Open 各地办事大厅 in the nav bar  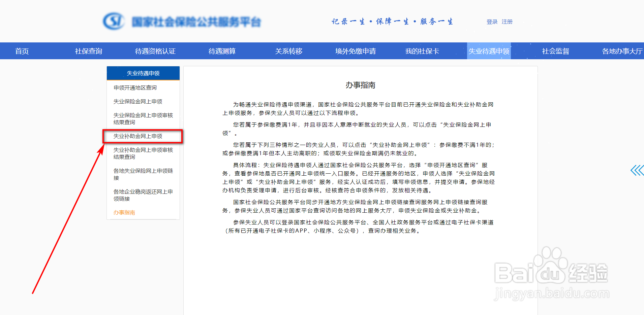[622, 51]
